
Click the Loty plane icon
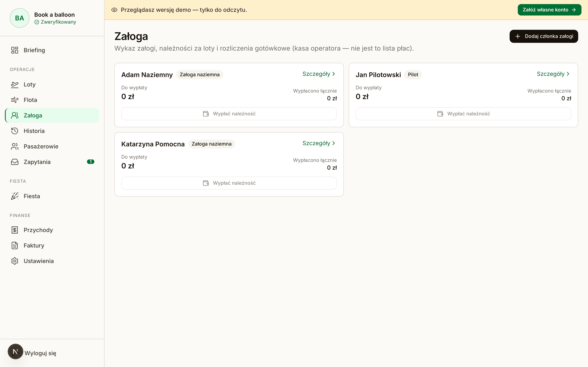tap(14, 84)
